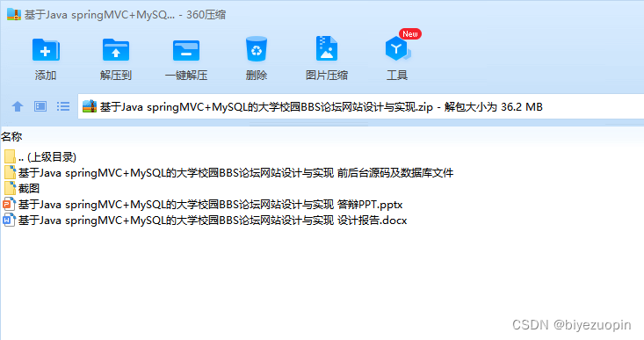The image size is (644, 340).
Task: Click the folder icon of 前后台源码及数据库文件
Action: (10, 173)
